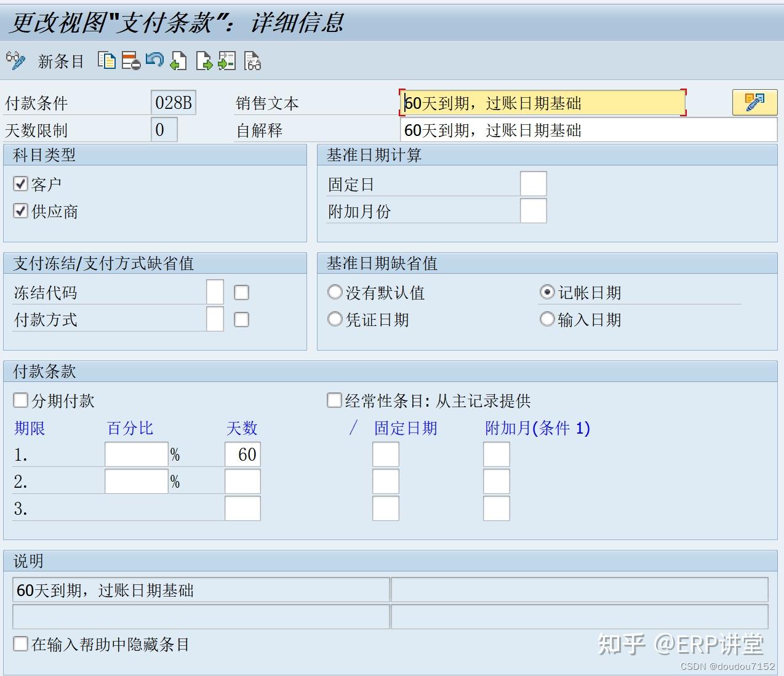Click the term 1 百分比 input field
The height and width of the screenshot is (676, 784).
click(x=137, y=454)
